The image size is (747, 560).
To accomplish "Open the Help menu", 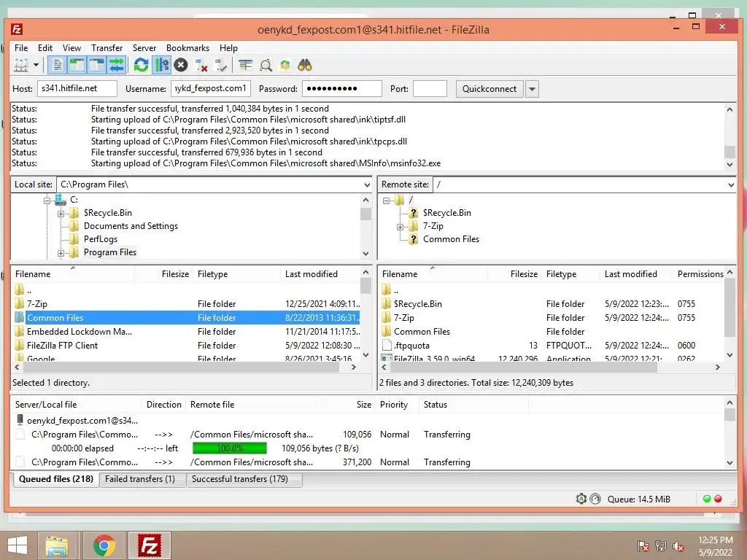I will [x=228, y=48].
